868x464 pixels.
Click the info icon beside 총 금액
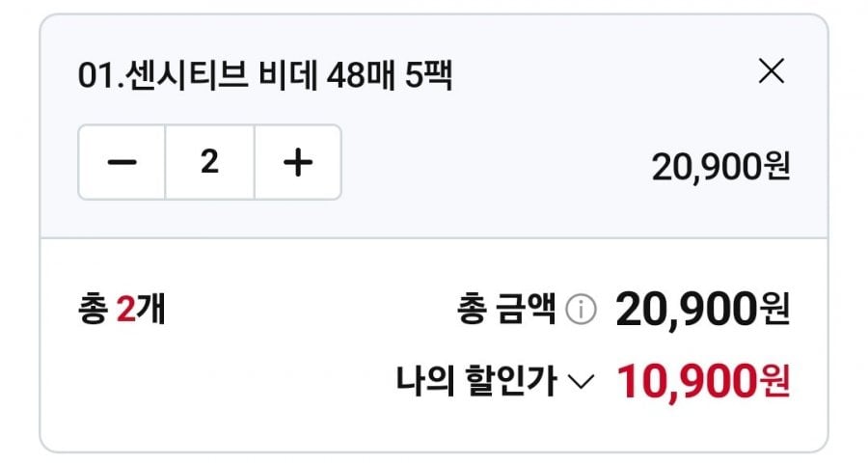click(x=581, y=311)
